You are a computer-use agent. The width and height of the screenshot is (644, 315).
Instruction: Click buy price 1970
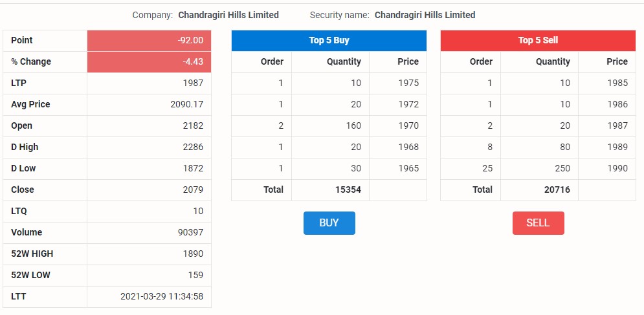pyautogui.click(x=408, y=125)
